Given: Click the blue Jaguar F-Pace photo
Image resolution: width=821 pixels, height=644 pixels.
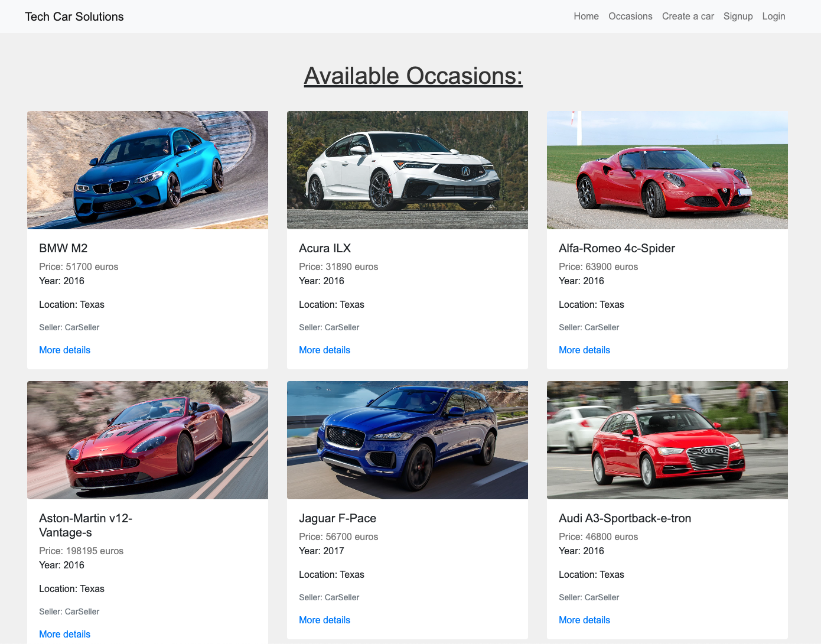Looking at the screenshot, I should point(407,440).
